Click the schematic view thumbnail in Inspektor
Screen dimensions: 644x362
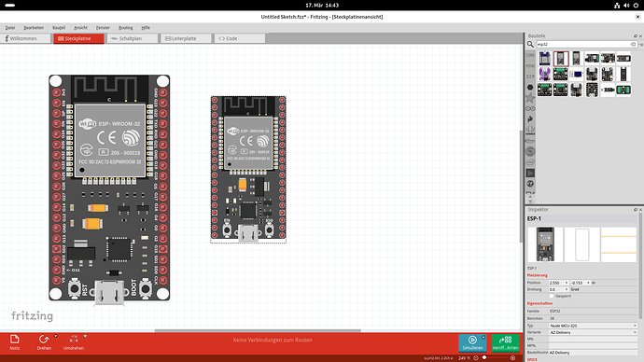[582, 244]
